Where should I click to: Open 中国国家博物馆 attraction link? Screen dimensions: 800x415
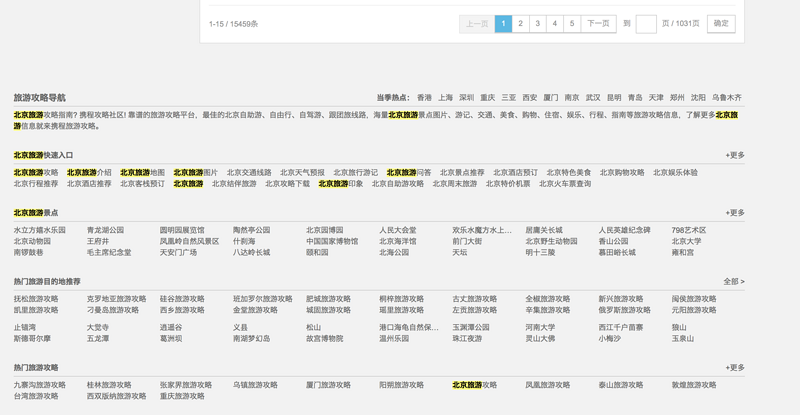coord(332,241)
